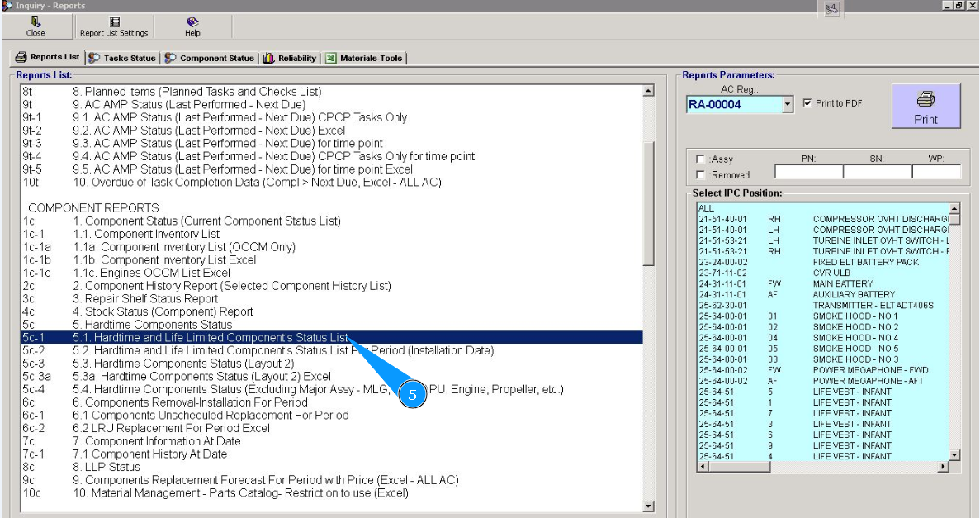Screen dimensions: 980x523
Task: Select IPC position MAIN BATTERY
Action: coord(824,283)
